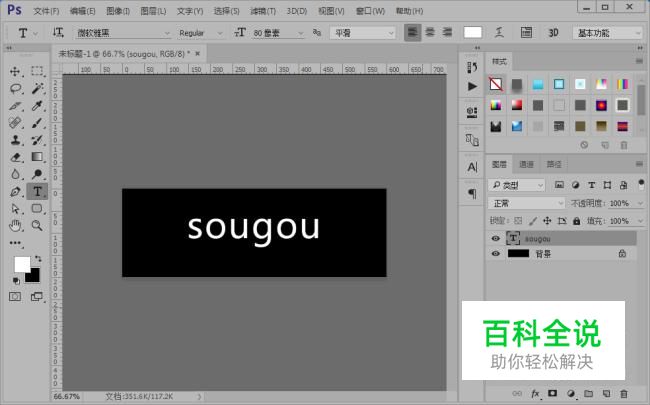Toggle the type layer filter
Screen dimensions: 650x405
592,185
